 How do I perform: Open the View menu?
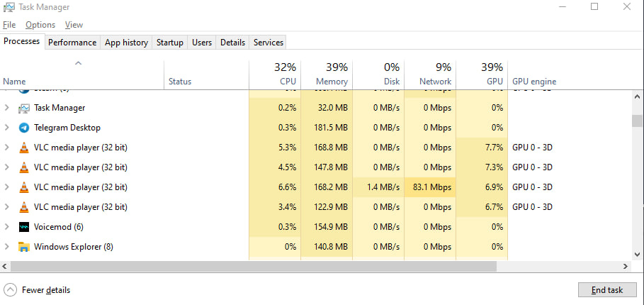coord(74,25)
